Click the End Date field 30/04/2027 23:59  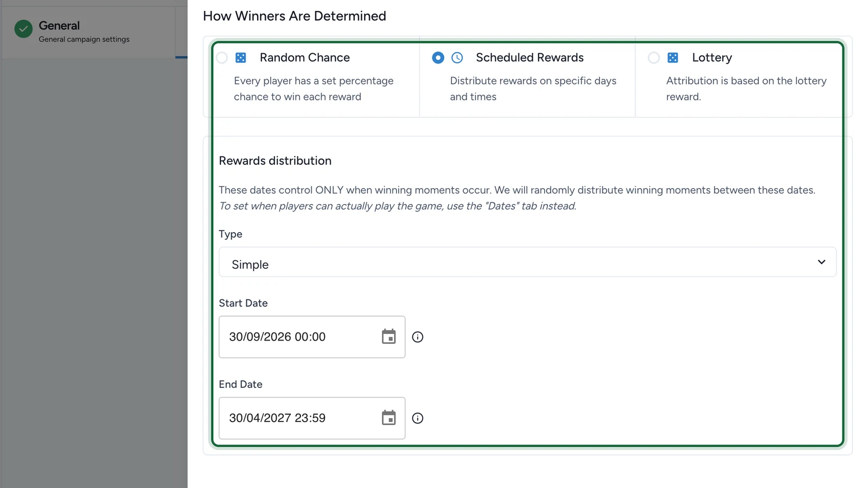point(312,418)
